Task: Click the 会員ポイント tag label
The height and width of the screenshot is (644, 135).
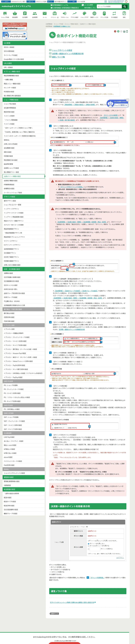Action: click(x=54, y=614)
